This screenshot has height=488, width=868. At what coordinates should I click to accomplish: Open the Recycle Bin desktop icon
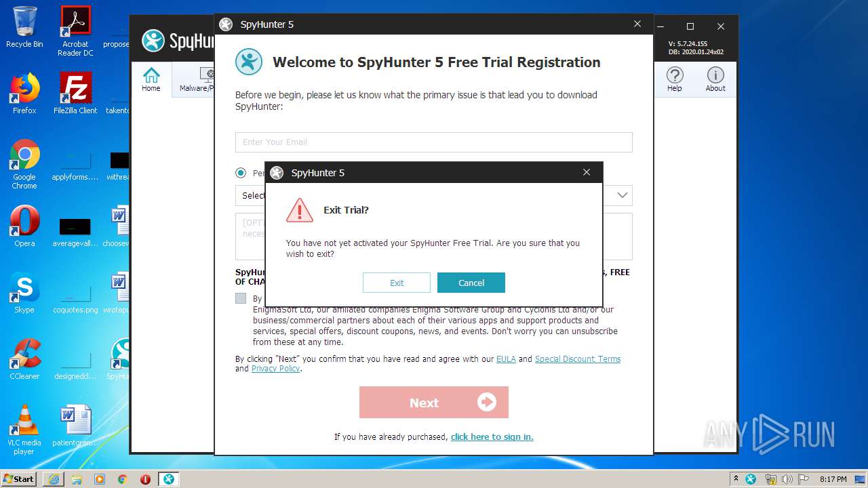tap(24, 27)
